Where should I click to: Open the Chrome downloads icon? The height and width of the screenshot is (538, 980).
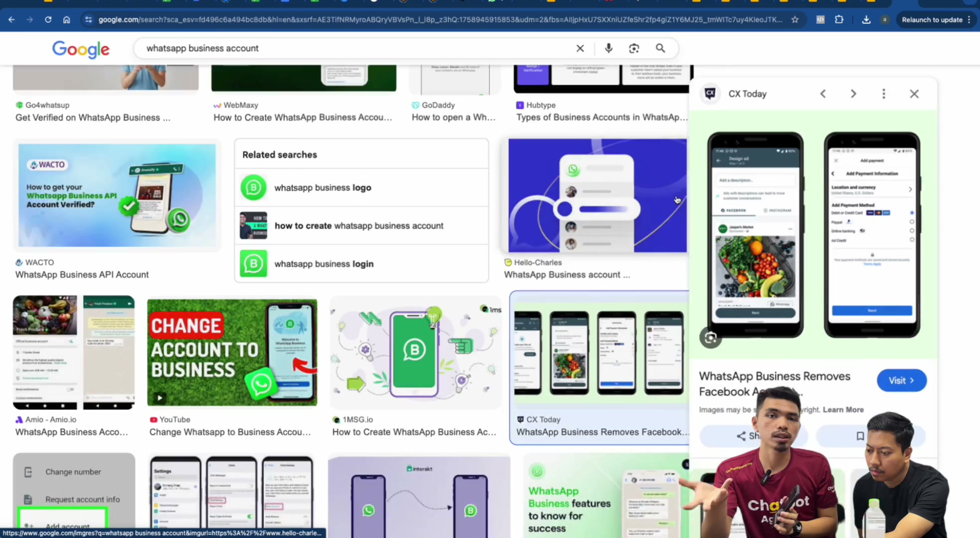click(866, 19)
